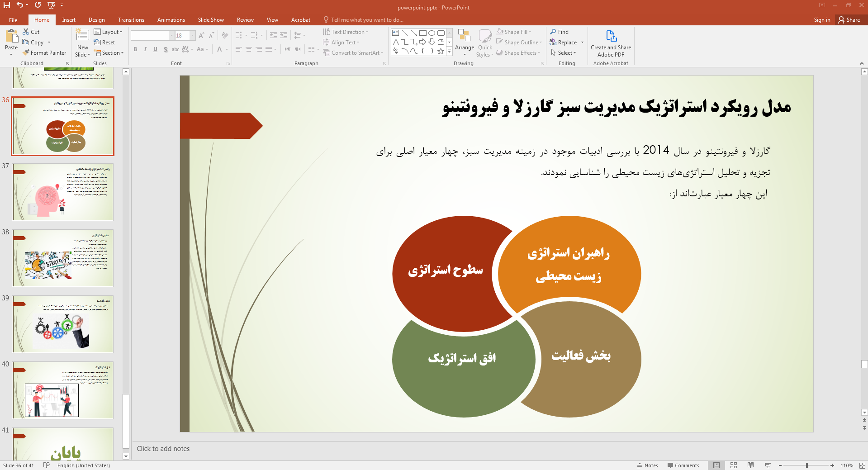Increase list indent level
Viewport: 868px width, 470px height.
(284, 35)
